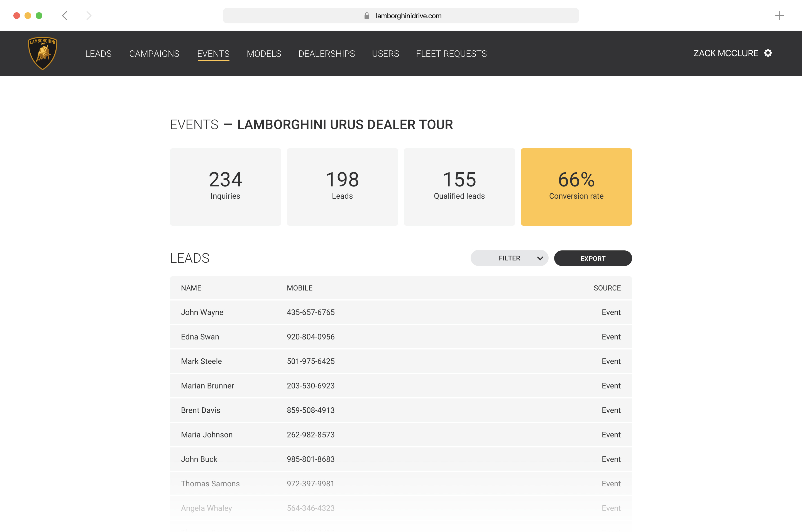Click the ZACK MCCLURE user name
Image resolution: width=802 pixels, height=532 pixels.
(x=725, y=53)
